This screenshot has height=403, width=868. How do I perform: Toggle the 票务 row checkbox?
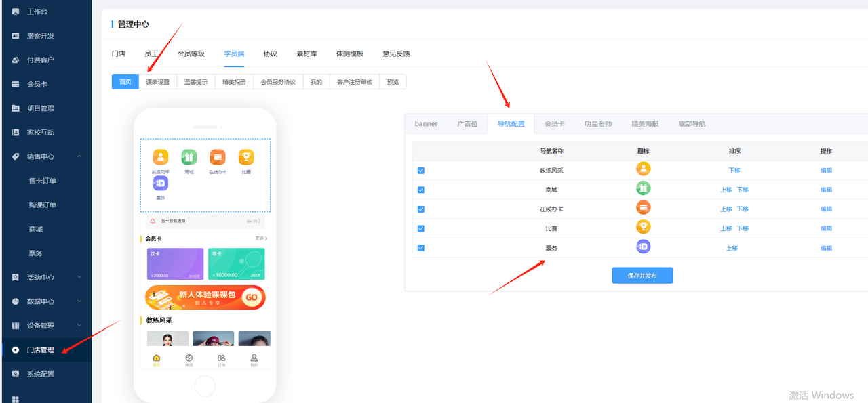click(x=420, y=248)
